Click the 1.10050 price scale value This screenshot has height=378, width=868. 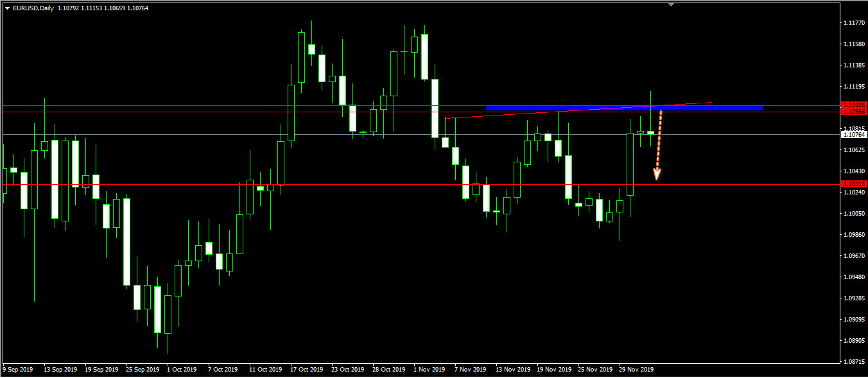point(855,214)
